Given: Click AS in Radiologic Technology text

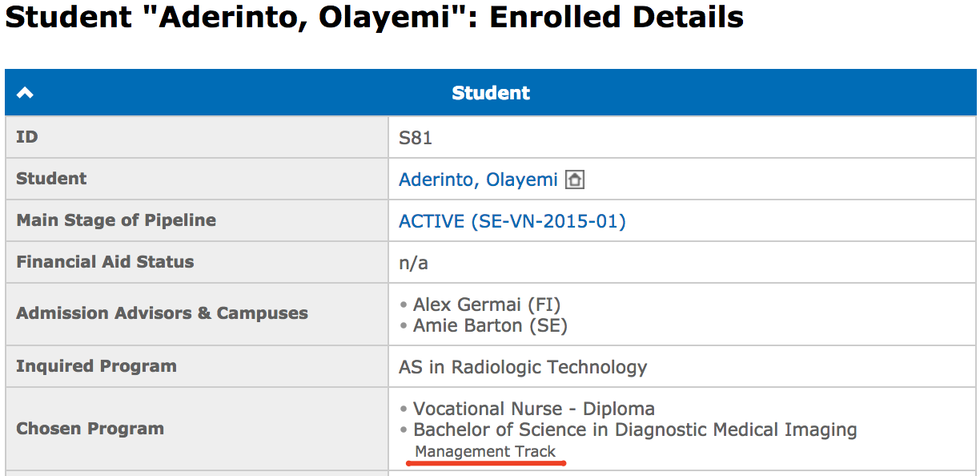Looking at the screenshot, I should point(523,367).
